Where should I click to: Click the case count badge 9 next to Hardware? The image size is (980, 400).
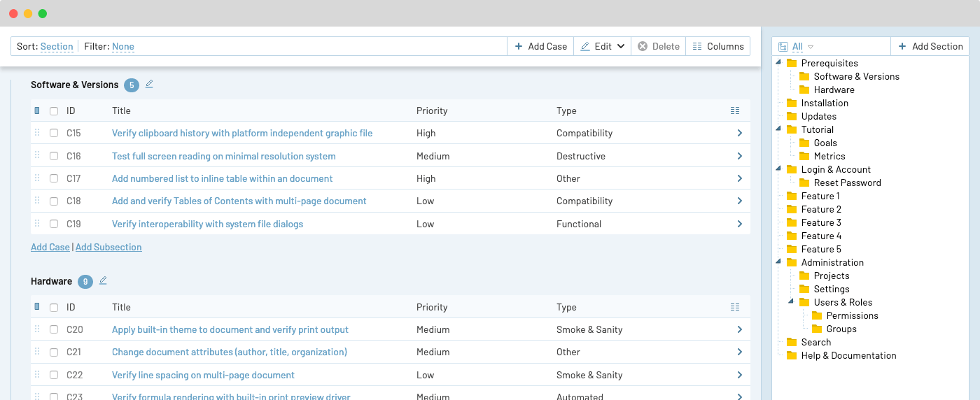pos(85,282)
